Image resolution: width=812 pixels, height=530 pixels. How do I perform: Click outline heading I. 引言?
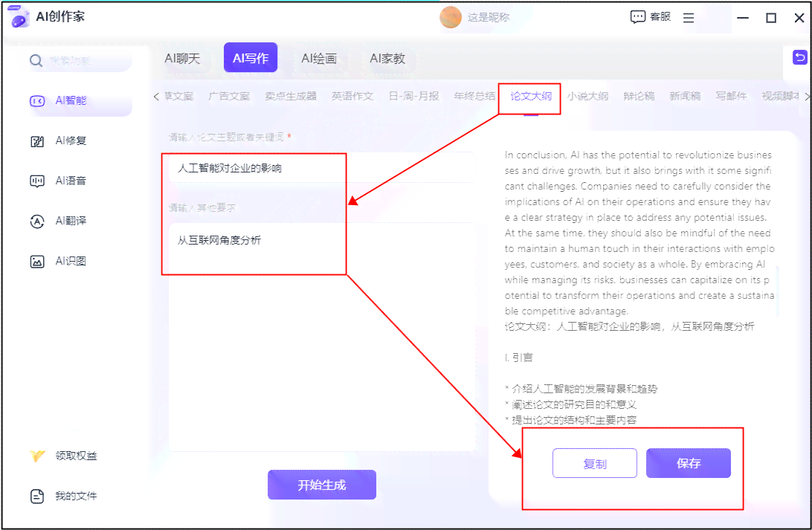click(x=518, y=358)
